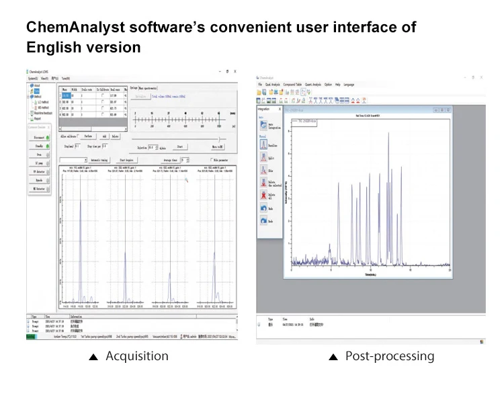
Task: Click the first icon of the lower Post-processing toolbar
Action: 259,101
